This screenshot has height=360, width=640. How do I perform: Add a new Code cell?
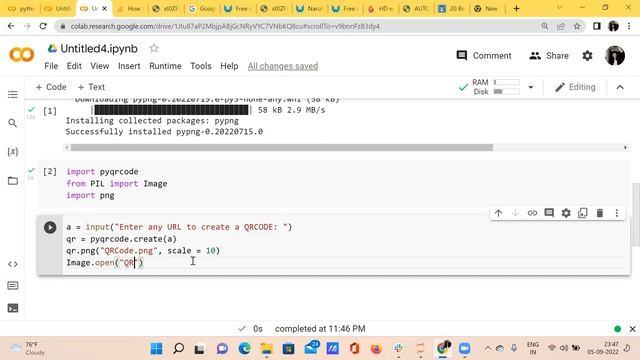coord(51,87)
